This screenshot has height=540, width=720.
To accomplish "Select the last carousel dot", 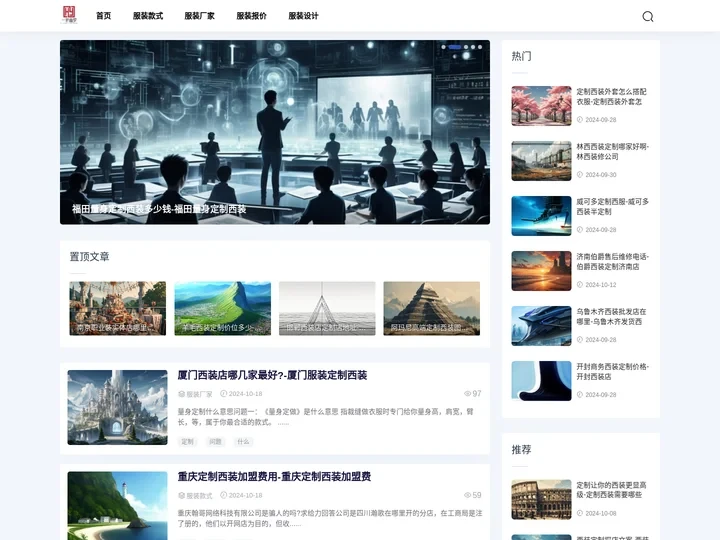I will tap(480, 47).
